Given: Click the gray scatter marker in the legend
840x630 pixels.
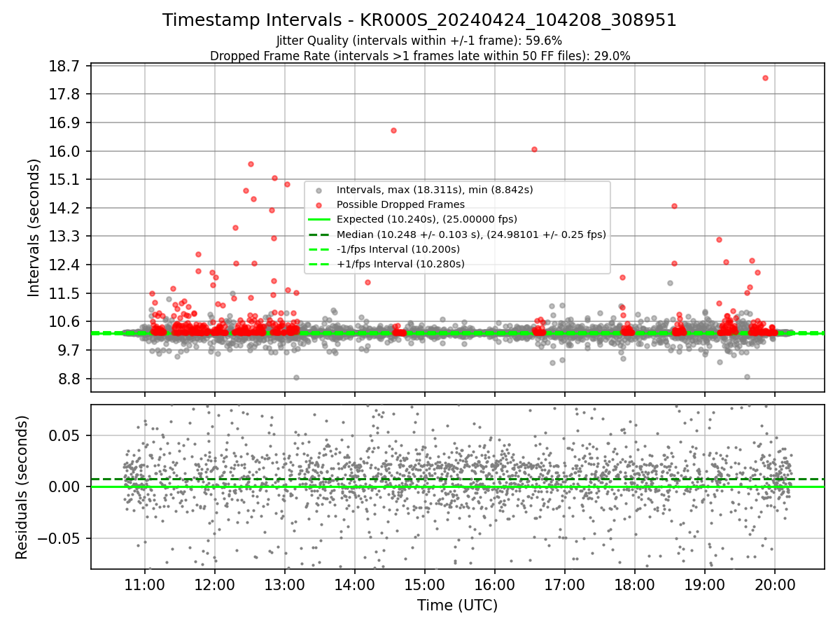Looking at the screenshot, I should (x=319, y=190).
